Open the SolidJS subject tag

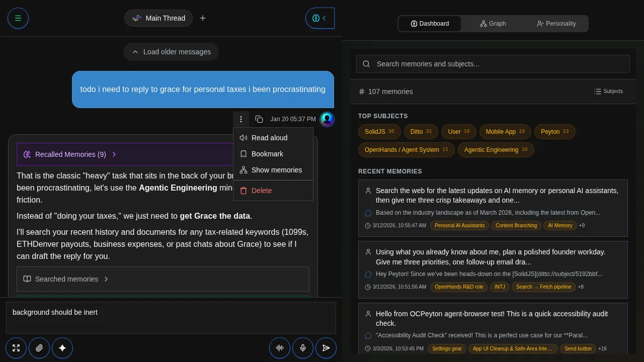[379, 132]
